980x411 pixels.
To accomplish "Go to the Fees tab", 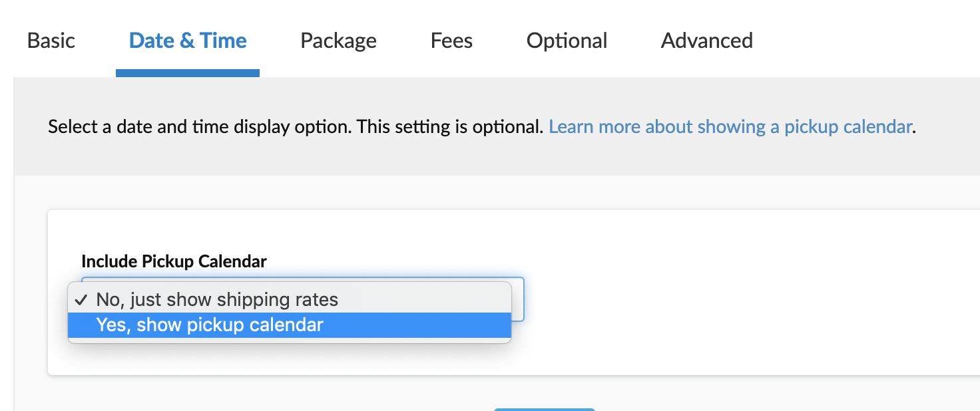I will (451, 41).
